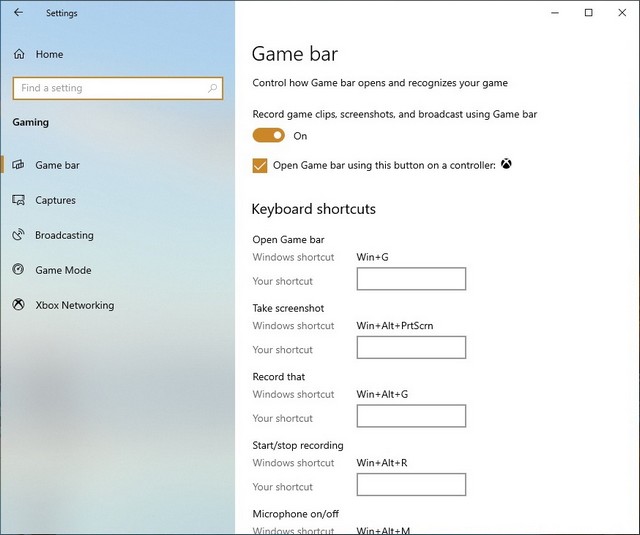Click the Win+Alt+PrtScrn shortcut text
Viewport: 640px width, 535px height.
[x=395, y=326]
